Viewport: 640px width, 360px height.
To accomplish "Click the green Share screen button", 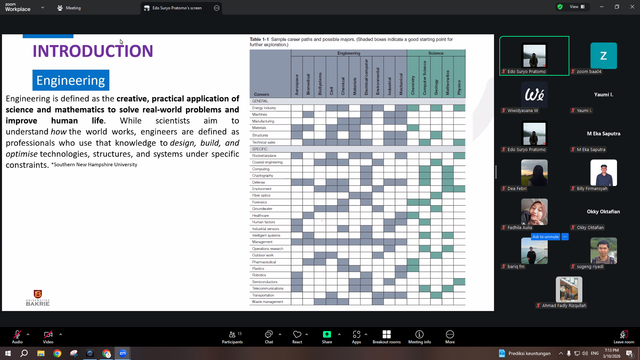I will (327, 337).
